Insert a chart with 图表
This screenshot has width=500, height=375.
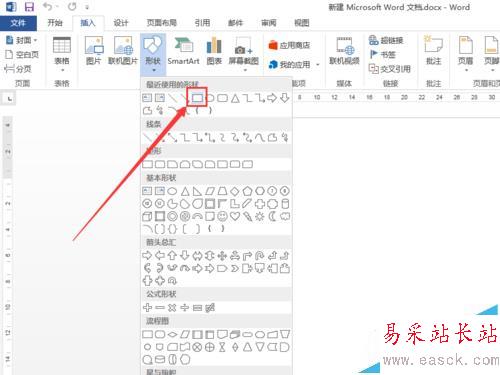click(214, 51)
